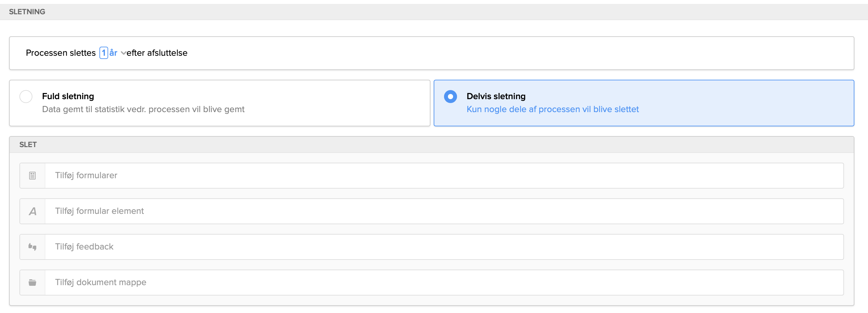
Task: Click the Fuld sletning title text
Action: pyautogui.click(x=68, y=96)
